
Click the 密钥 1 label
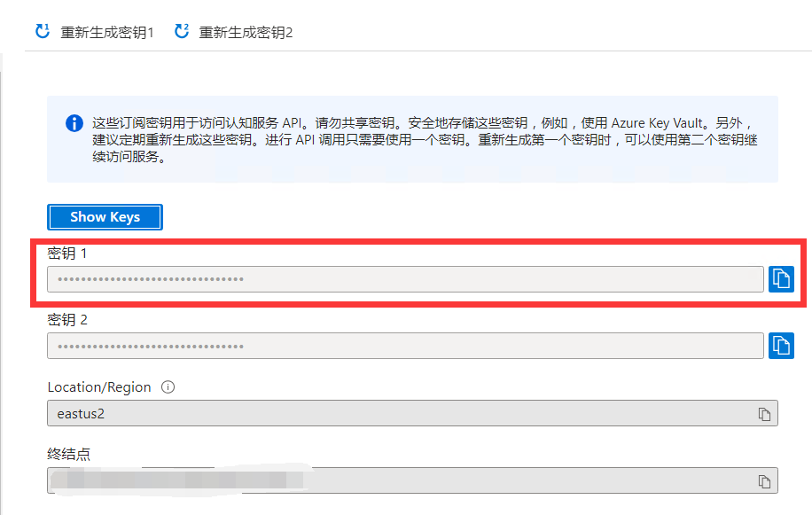click(x=64, y=253)
